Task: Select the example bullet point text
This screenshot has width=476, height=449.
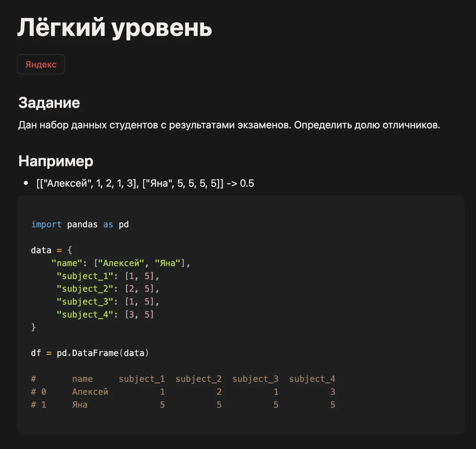Action: (145, 183)
